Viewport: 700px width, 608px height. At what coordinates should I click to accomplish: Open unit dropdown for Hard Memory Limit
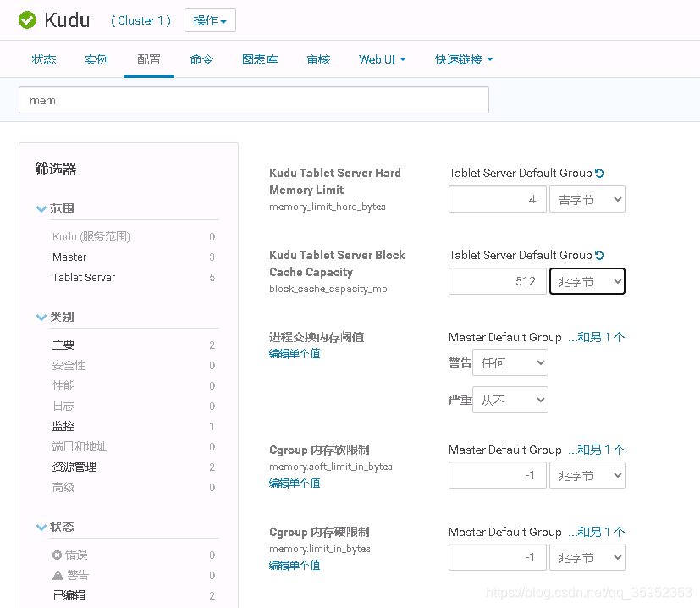click(587, 199)
